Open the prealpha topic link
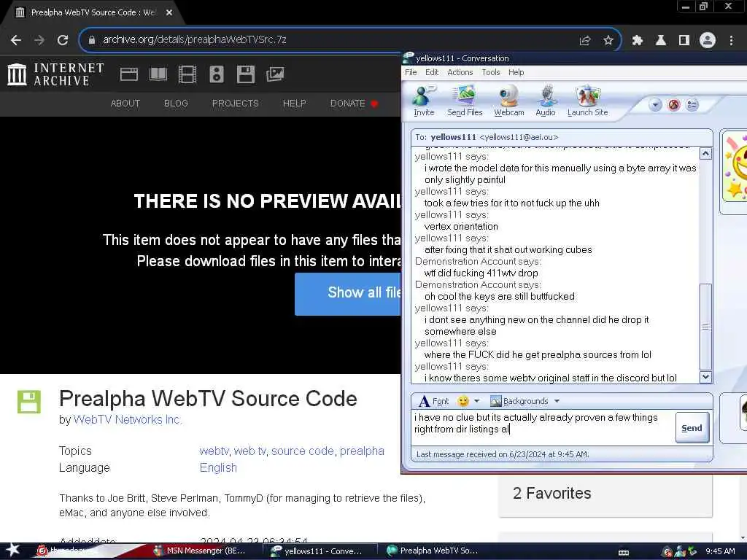Screen dimensions: 747x560 tap(362, 451)
